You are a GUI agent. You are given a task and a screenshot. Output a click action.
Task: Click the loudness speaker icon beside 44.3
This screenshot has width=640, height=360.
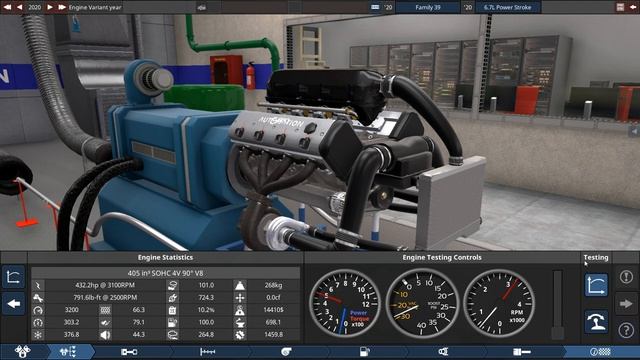point(105,335)
